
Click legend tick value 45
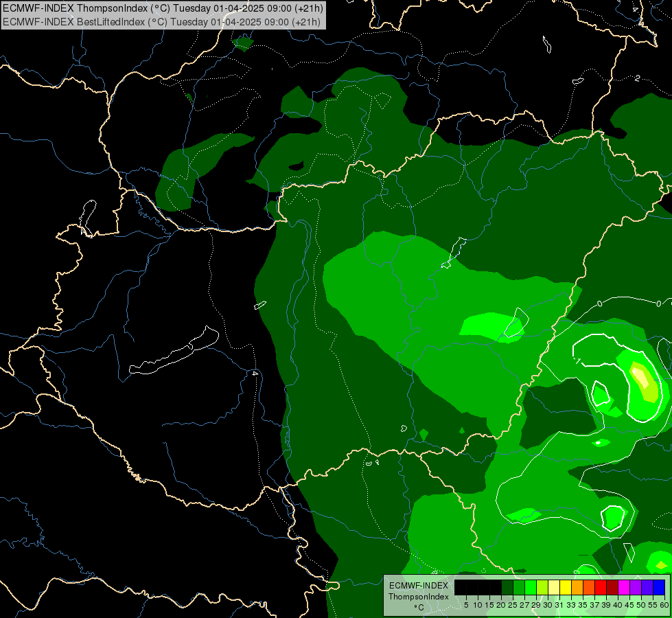(629, 605)
